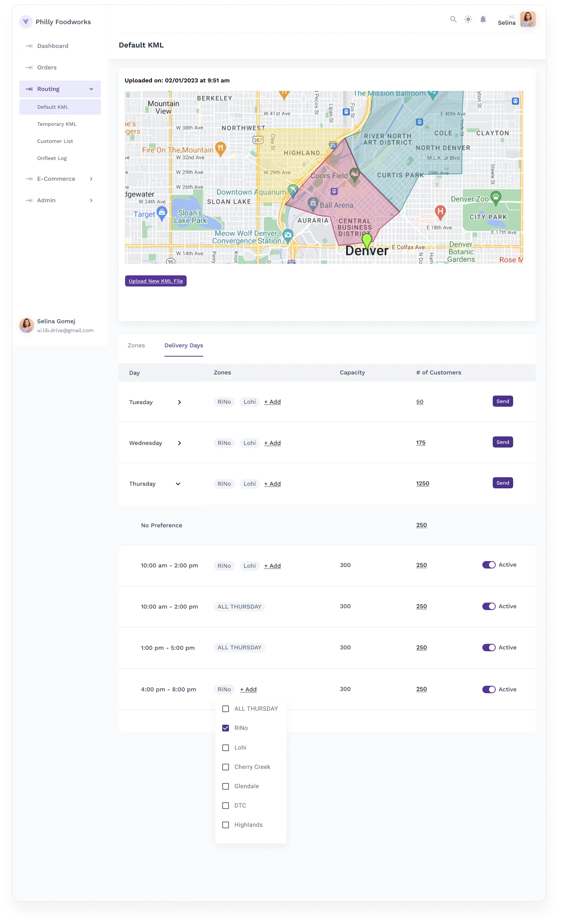Viewport: 561px width, 924px height.
Task: Click Selina's profile avatar in top header
Action: pos(528,20)
